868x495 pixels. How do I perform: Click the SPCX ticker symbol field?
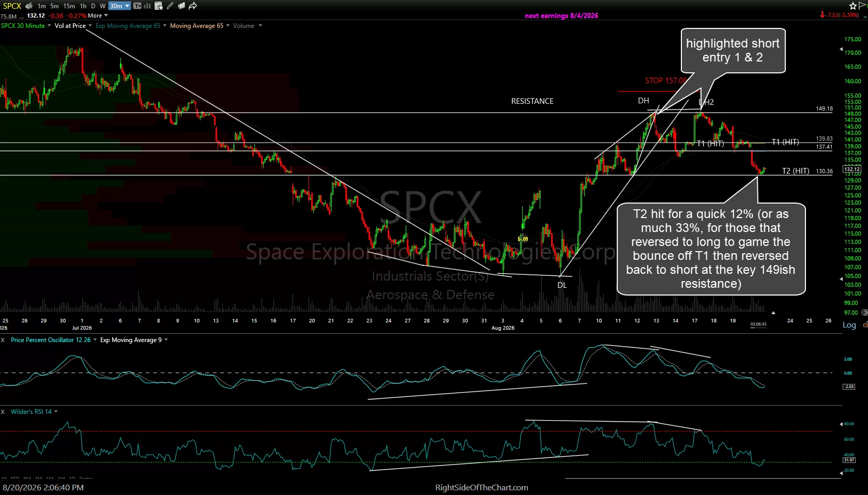(12, 6)
